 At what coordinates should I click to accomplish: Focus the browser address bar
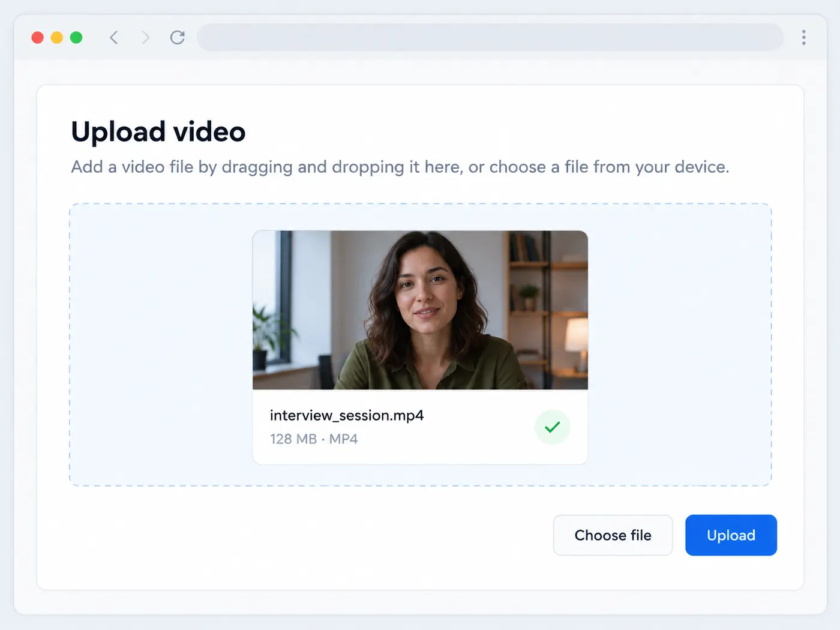coord(490,38)
